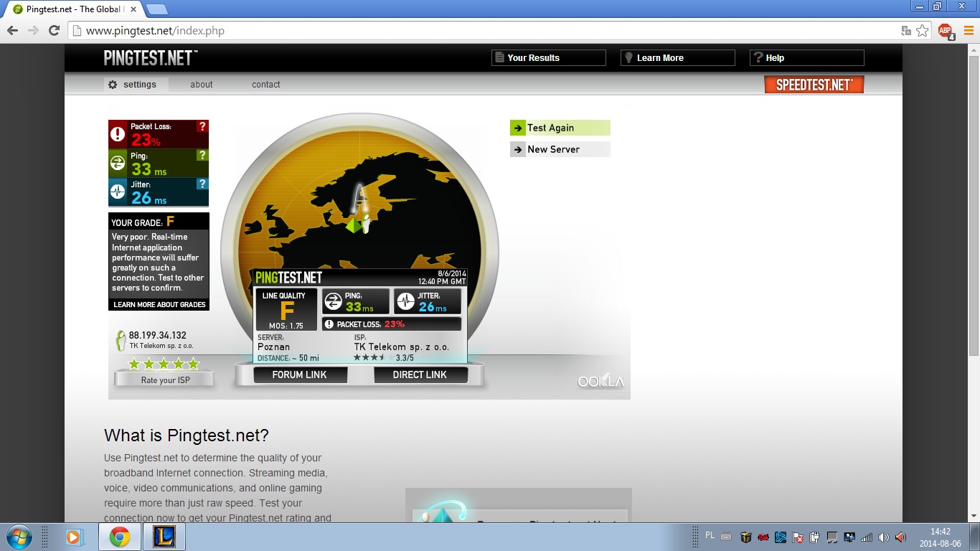
Task: Click the red Packet Loss help question mark
Action: (x=203, y=126)
